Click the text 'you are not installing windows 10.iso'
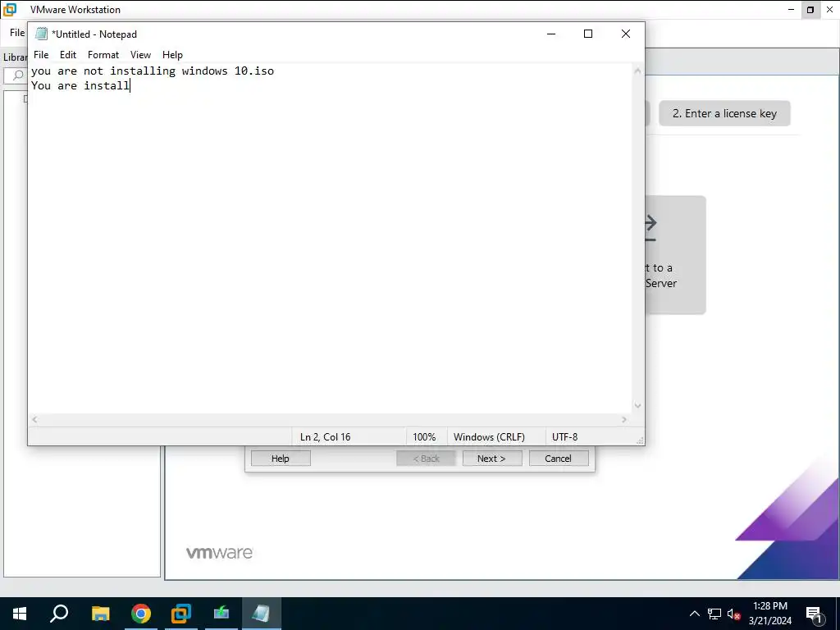This screenshot has width=840, height=630. (153, 71)
